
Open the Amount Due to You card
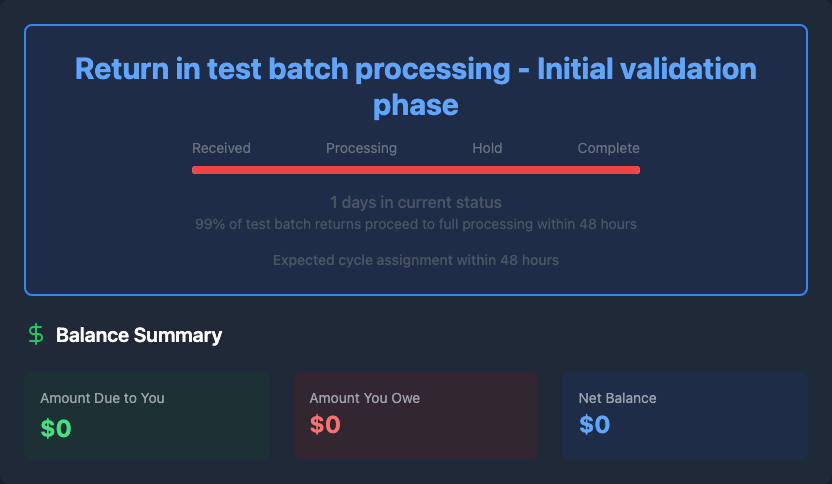(146, 416)
